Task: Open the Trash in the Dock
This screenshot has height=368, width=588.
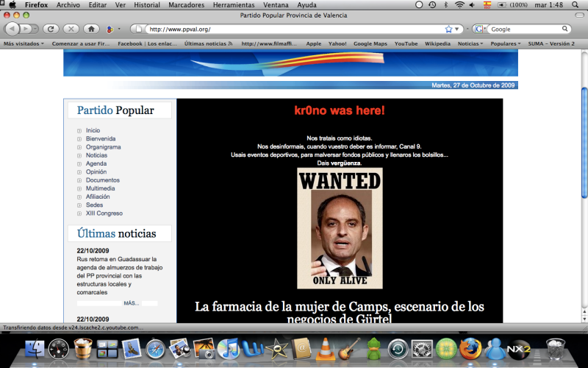Action: [557, 347]
